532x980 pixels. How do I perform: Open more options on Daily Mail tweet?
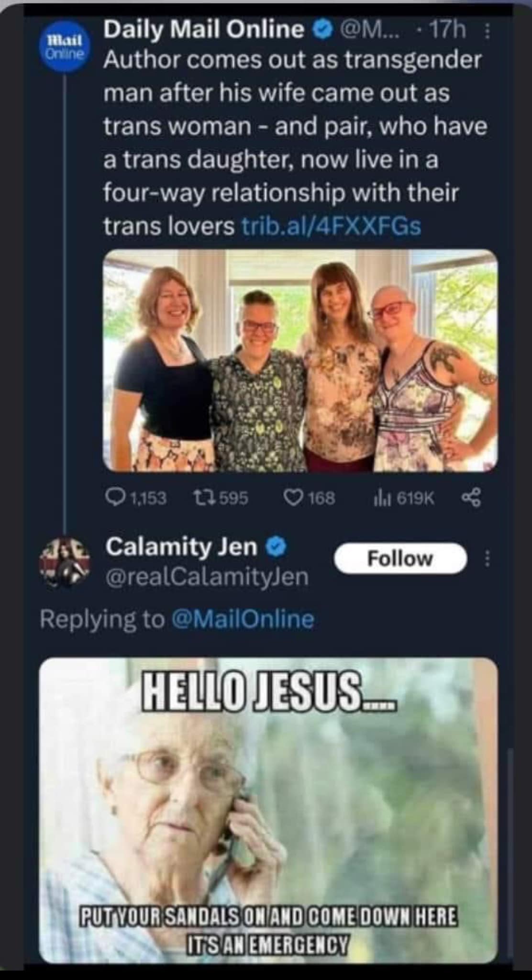(x=488, y=32)
